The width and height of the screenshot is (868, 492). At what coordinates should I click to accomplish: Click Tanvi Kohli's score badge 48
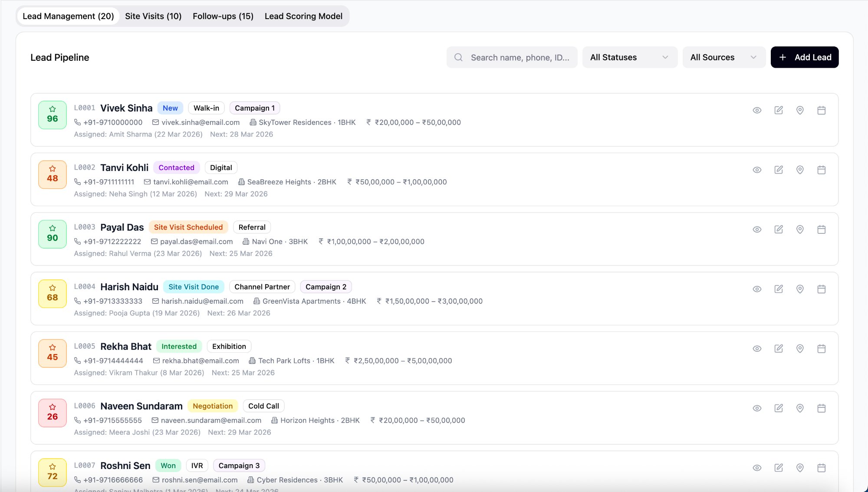(53, 174)
